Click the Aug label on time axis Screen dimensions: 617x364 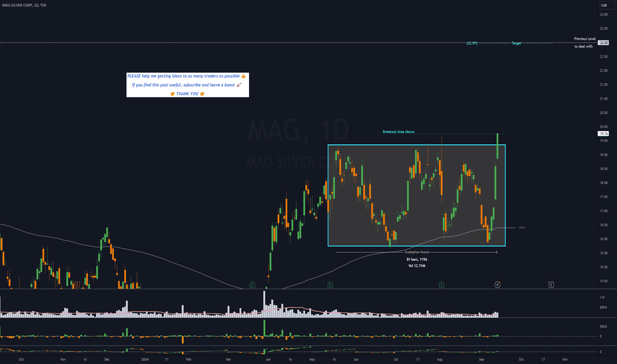click(x=440, y=359)
